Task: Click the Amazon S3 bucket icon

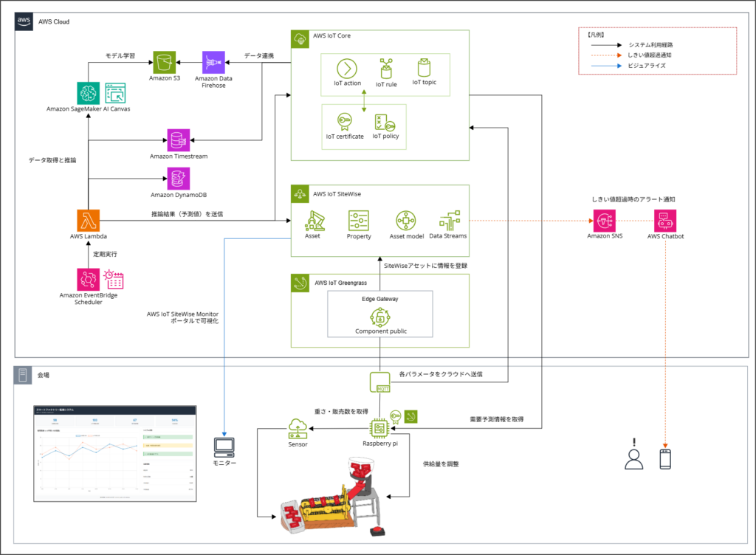Action: pos(165,62)
